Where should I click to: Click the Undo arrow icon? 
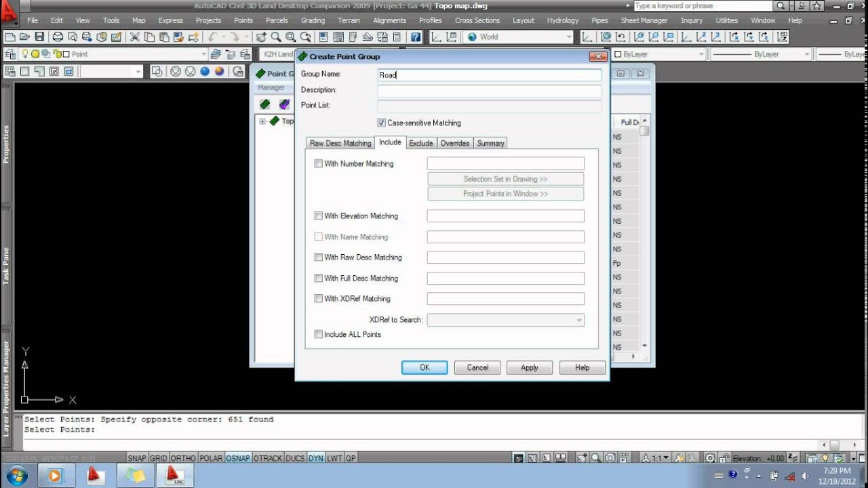click(x=213, y=37)
